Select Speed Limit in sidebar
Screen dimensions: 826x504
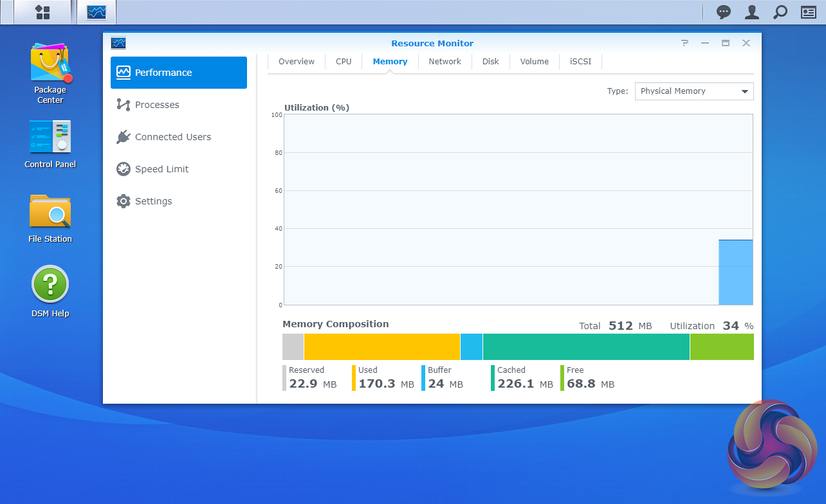click(x=161, y=169)
